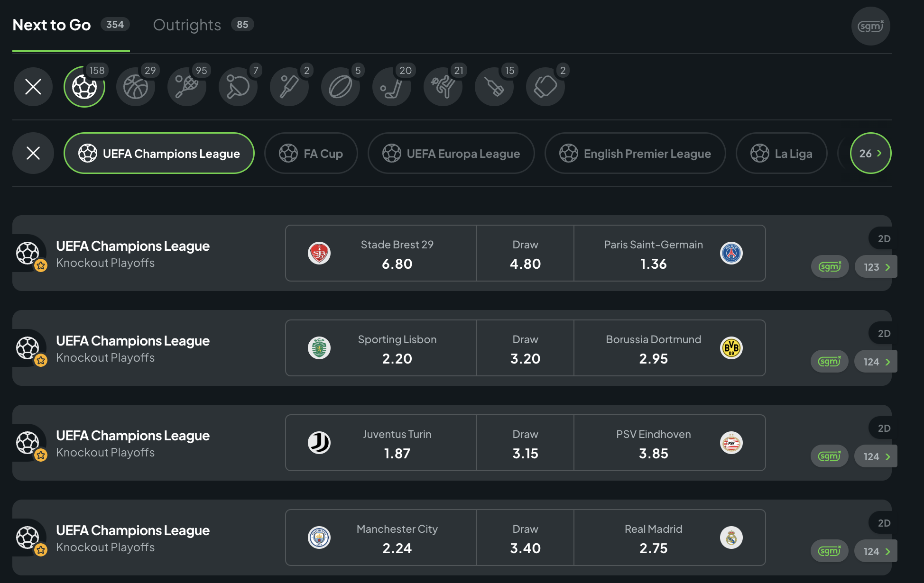
Task: Expand 124 markets for Manchester City vs Real Madrid
Action: pos(876,551)
